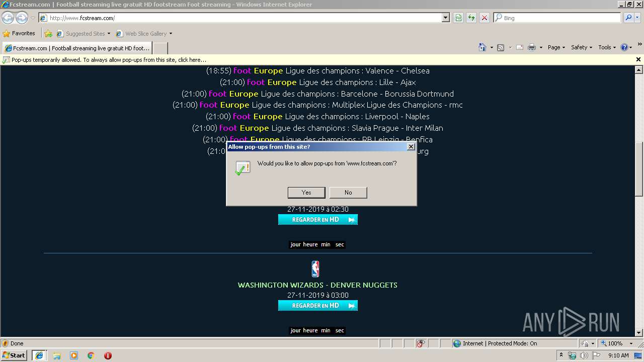The height and width of the screenshot is (362, 644).
Task: Open the Print dropdown arrow
Action: click(x=541, y=47)
